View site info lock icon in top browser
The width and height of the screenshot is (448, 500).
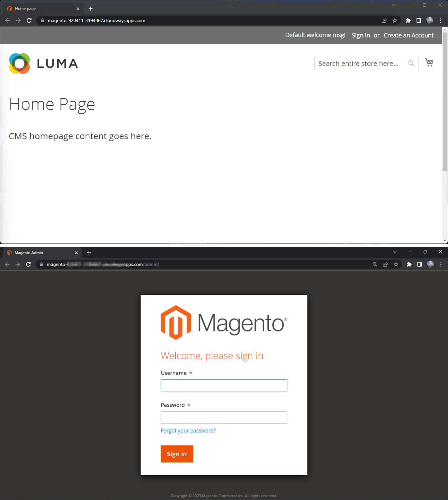[42, 20]
